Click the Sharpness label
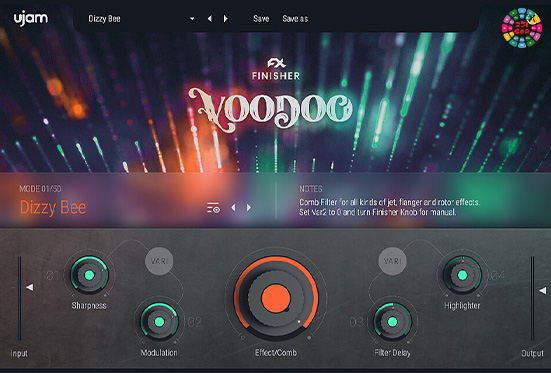Image resolution: width=551 pixels, height=373 pixels. pos(89,306)
